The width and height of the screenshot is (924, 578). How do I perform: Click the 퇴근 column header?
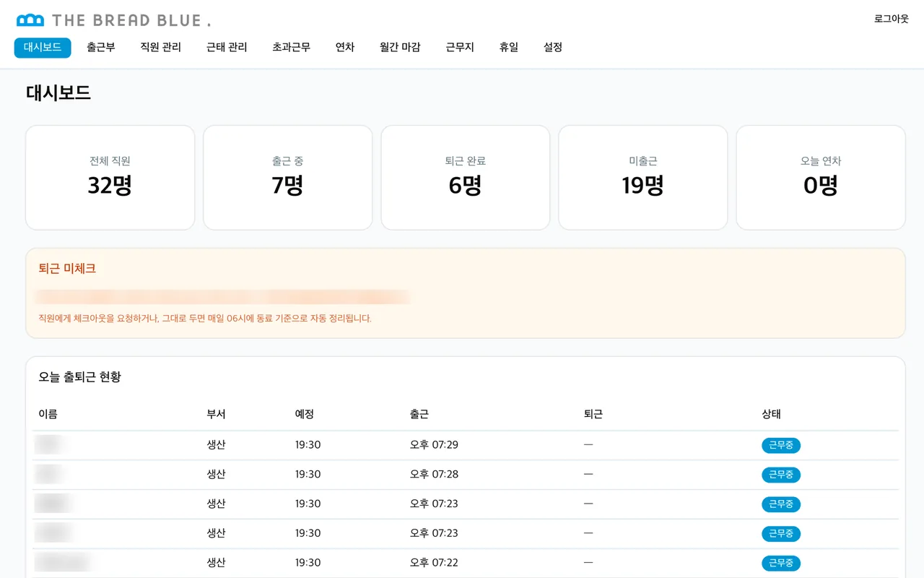coord(593,414)
